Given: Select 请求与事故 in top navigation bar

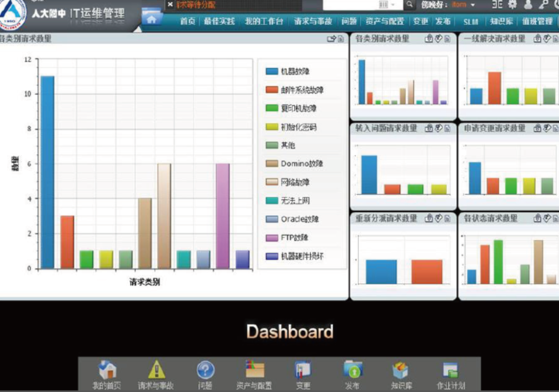Looking at the screenshot, I should (313, 21).
